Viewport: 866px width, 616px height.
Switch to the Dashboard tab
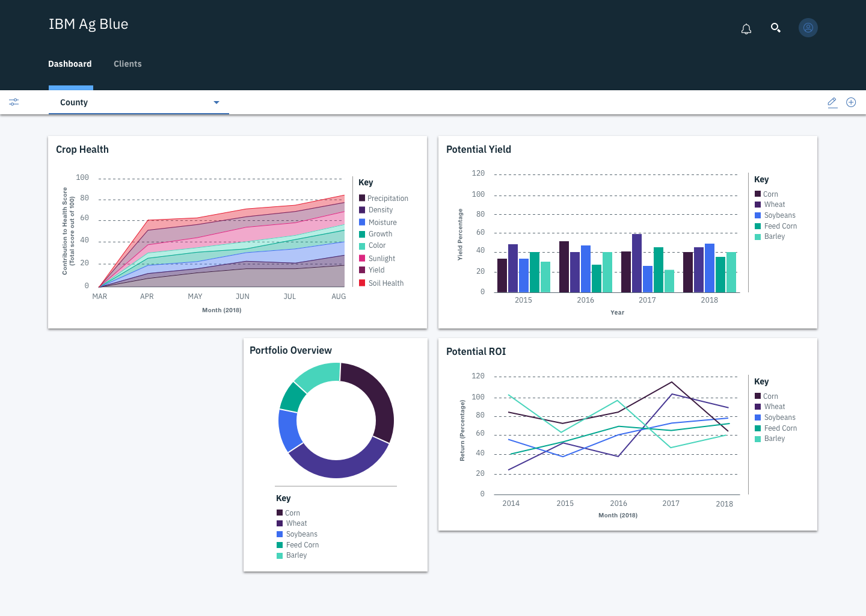tap(70, 64)
